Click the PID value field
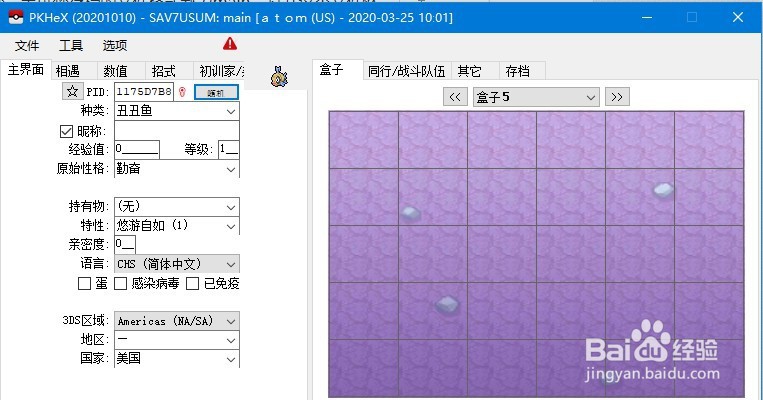The image size is (763, 400). tap(144, 91)
